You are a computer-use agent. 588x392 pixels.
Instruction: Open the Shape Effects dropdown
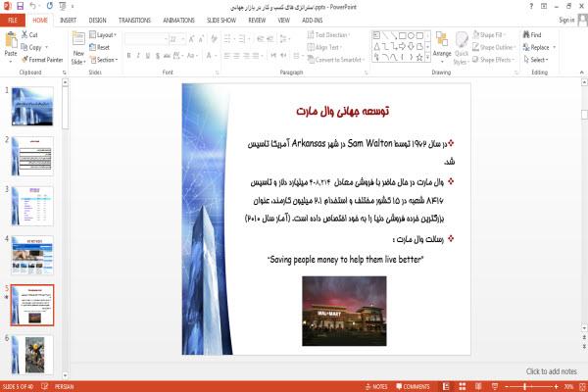(x=493, y=60)
